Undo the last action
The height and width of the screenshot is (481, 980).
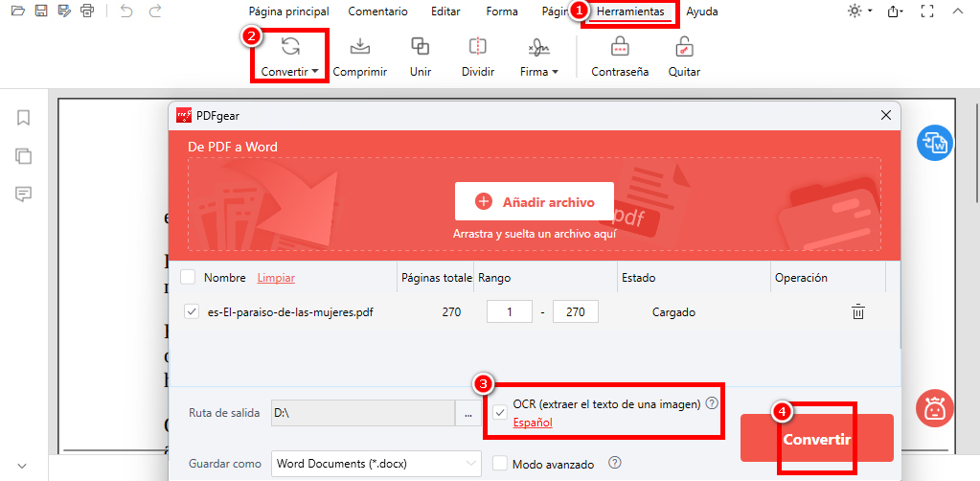click(x=126, y=11)
